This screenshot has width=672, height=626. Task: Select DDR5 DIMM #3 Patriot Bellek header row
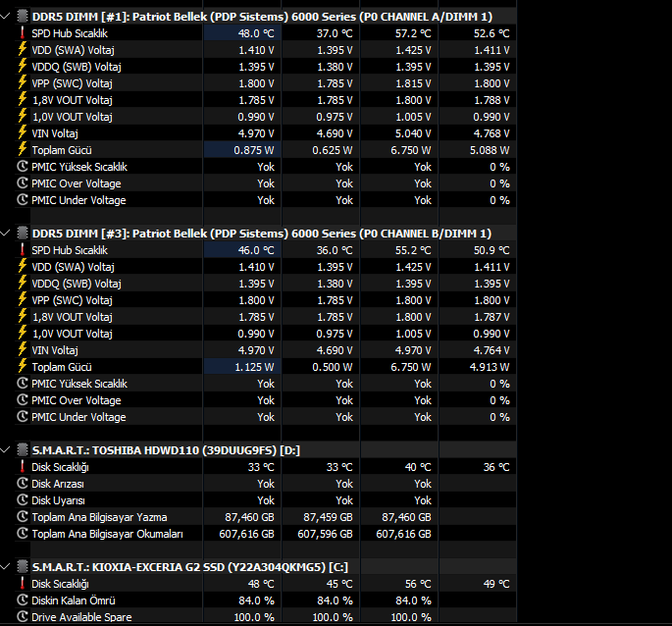click(261, 234)
